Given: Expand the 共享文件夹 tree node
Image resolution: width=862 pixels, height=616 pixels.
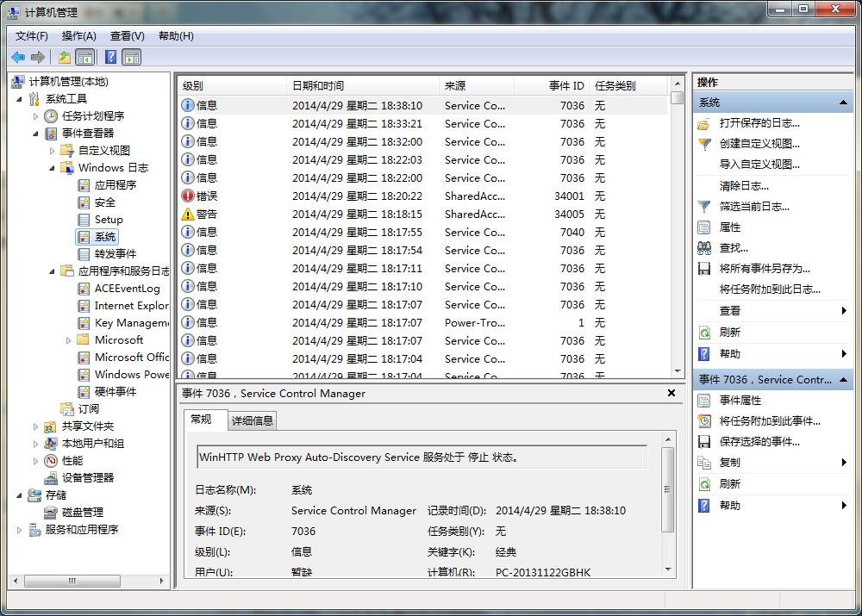Looking at the screenshot, I should click(35, 426).
